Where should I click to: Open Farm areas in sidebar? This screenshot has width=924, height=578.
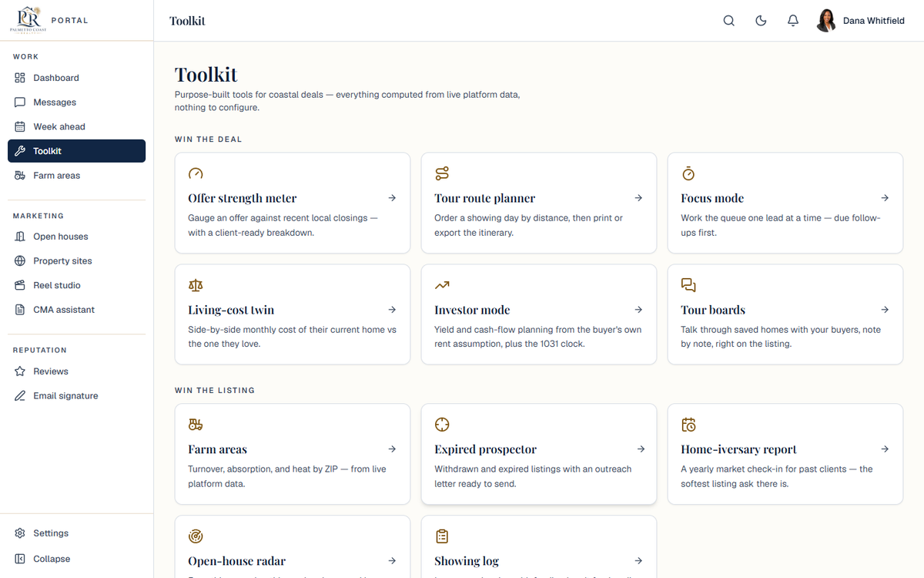pyautogui.click(x=76, y=176)
